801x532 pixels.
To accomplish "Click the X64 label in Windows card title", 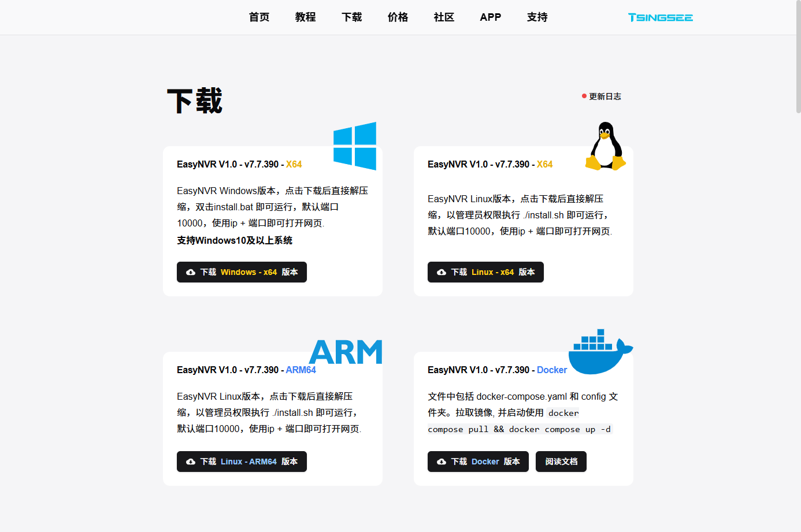I will pyautogui.click(x=294, y=164).
